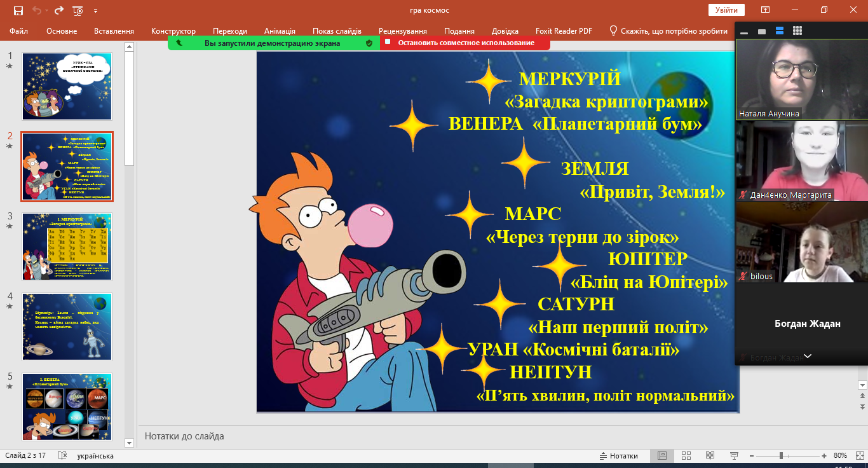Redo the last action

point(59,11)
